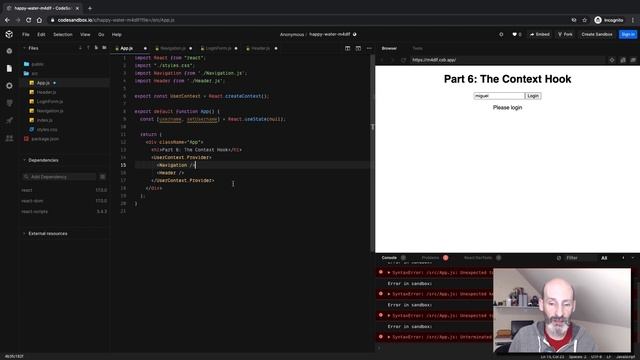Switch to the Header.js editor tab
Screen dimensions: 640x360
click(261, 48)
